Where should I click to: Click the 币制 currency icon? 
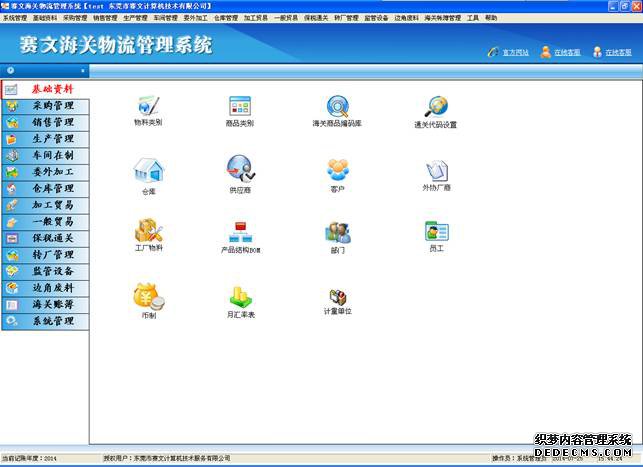[x=148, y=295]
